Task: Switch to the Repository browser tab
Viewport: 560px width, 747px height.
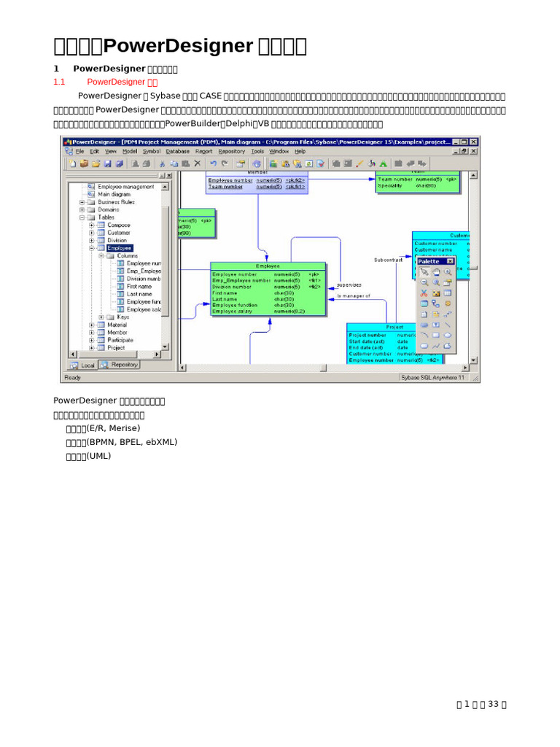Action: (x=120, y=365)
